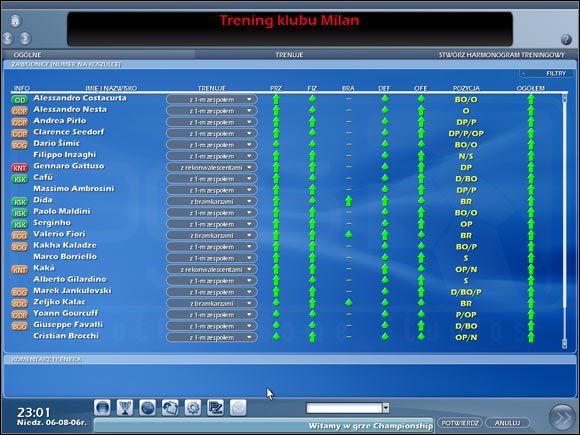
Task: Open Andrea Pirlo player profile
Action: pyautogui.click(x=60, y=121)
